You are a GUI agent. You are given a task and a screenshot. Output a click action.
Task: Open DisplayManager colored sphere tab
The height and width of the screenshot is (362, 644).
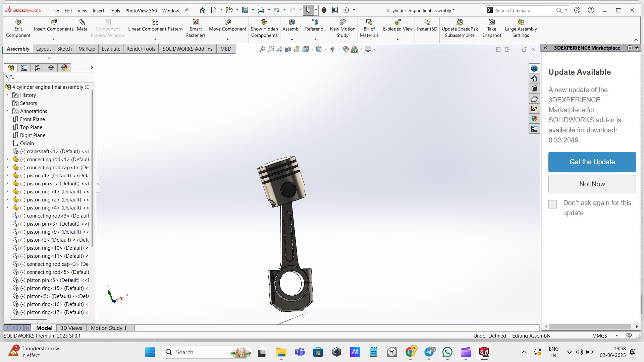click(x=64, y=68)
